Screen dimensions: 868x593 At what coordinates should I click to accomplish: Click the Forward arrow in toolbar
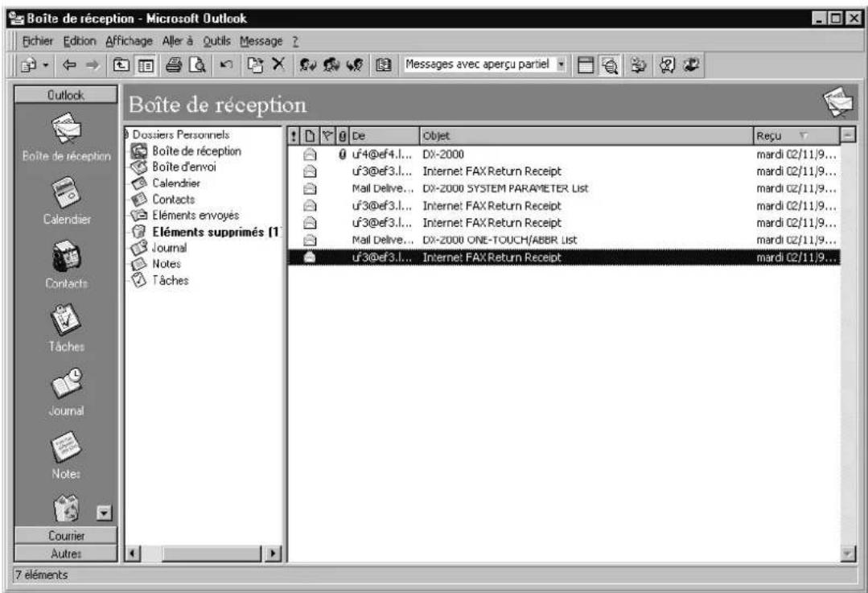(93, 65)
